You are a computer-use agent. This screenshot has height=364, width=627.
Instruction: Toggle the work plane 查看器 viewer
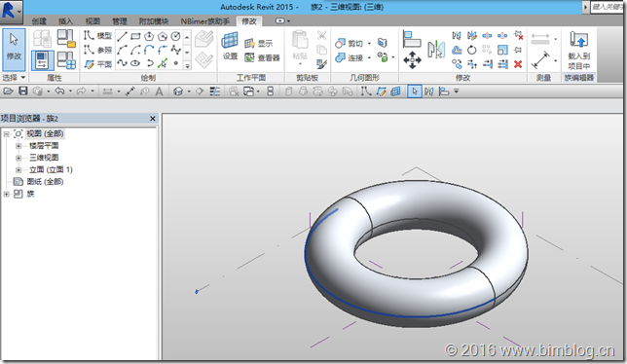262,58
